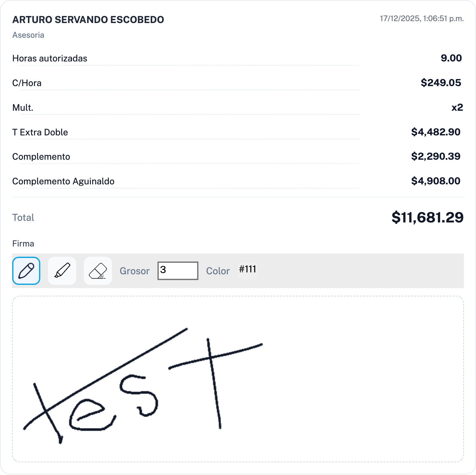Image resolution: width=476 pixels, height=475 pixels.
Task: Click the T Extra Doble row label
Action: tap(40, 132)
